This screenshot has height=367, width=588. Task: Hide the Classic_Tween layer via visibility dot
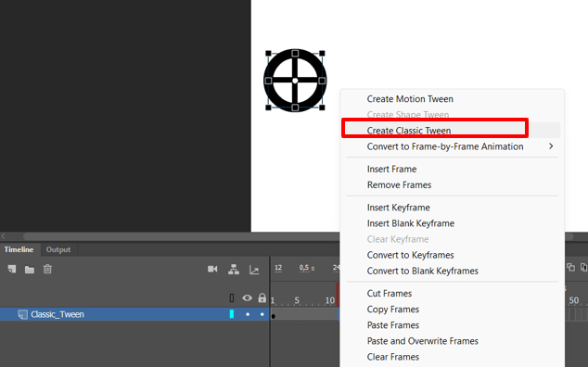248,314
